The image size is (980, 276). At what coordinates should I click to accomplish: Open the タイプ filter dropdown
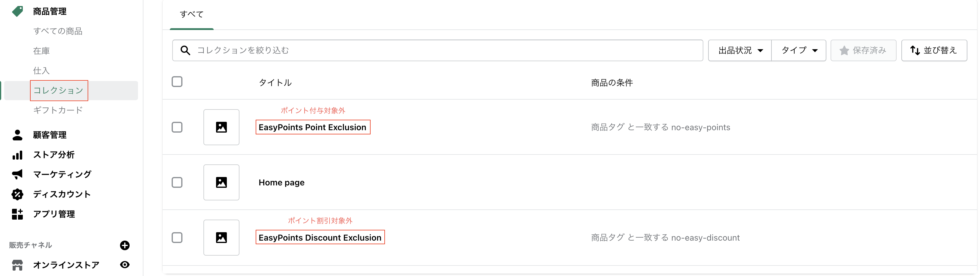pyautogui.click(x=799, y=50)
